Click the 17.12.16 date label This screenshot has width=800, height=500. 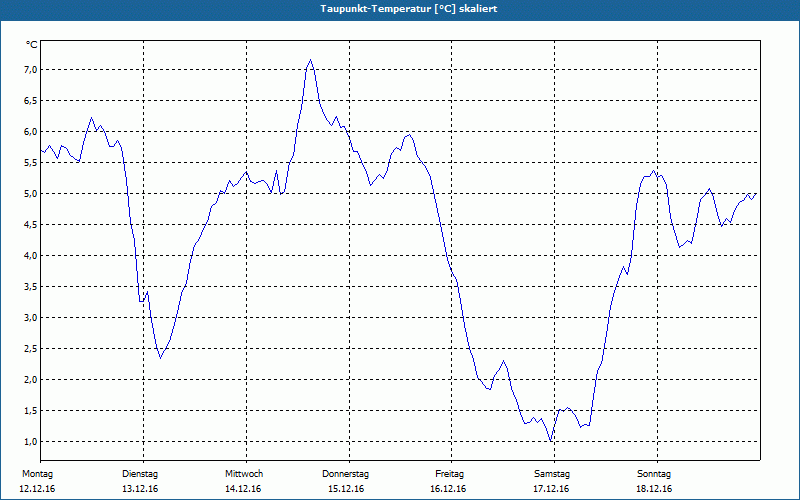click(x=552, y=489)
